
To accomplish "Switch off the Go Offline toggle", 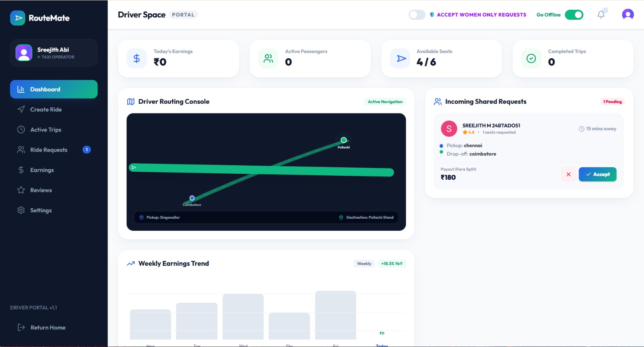I will pyautogui.click(x=574, y=15).
